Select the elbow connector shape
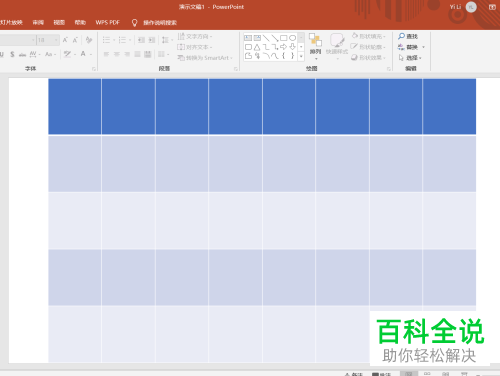 [x=266, y=47]
